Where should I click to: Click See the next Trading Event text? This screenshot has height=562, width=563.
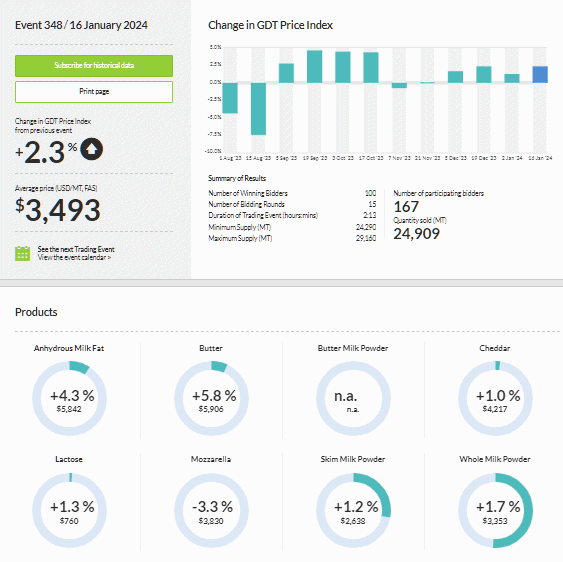(76, 249)
